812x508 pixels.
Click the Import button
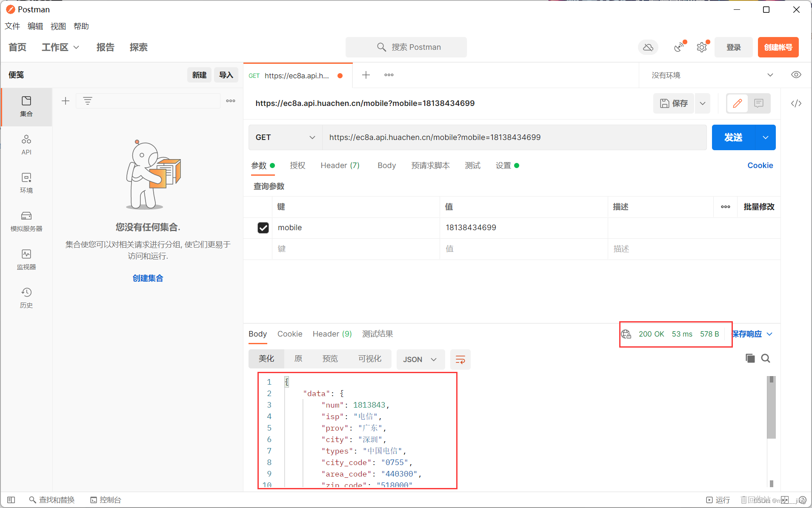[226, 75]
